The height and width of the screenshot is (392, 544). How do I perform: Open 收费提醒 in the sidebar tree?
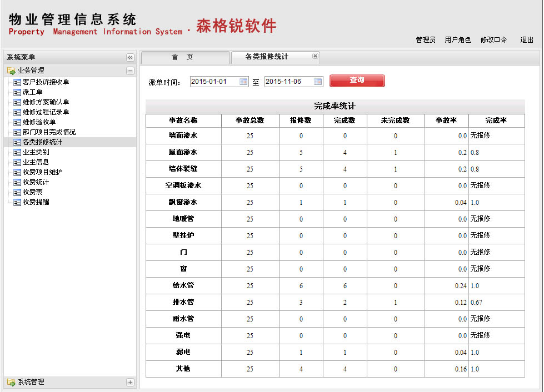pos(36,202)
